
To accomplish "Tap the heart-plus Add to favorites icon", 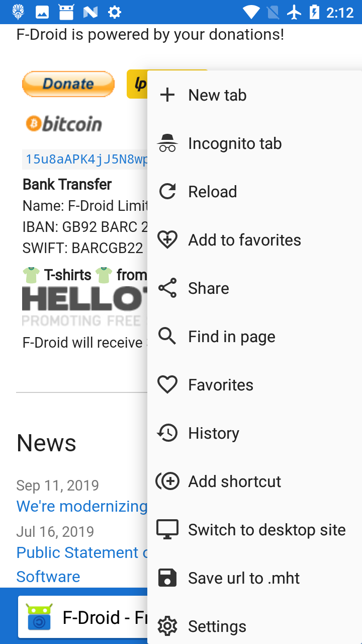I will coord(167,240).
